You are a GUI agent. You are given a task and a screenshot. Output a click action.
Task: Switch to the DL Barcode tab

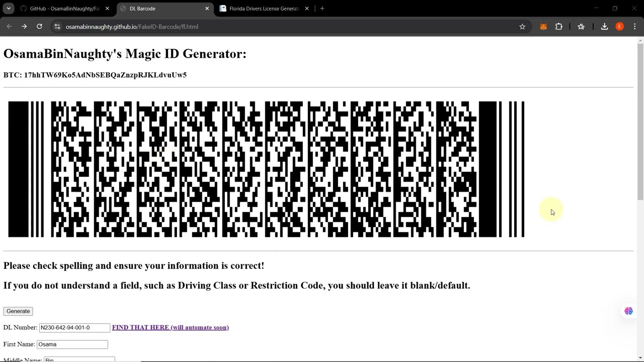coord(165,9)
